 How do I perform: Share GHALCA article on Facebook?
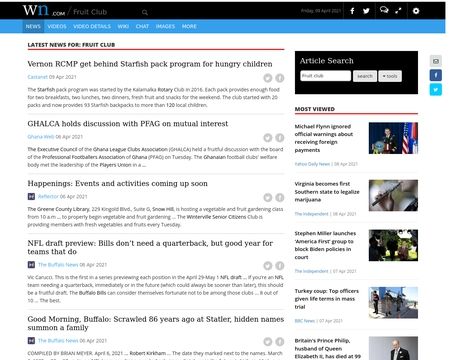coord(280,138)
